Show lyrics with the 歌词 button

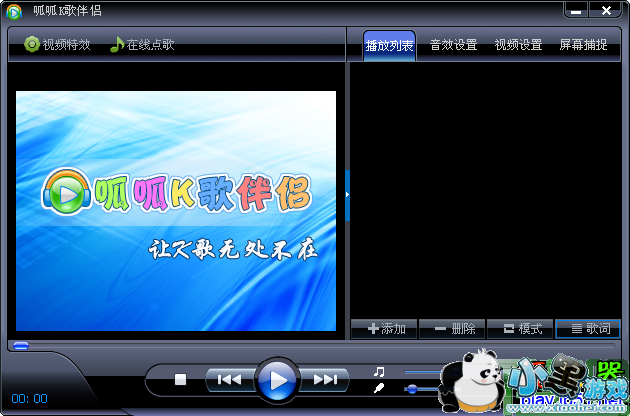click(x=588, y=329)
